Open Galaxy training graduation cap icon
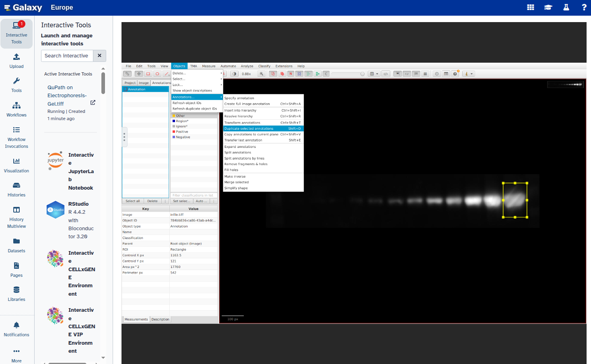Screen dimensions: 591x364 tap(548, 7)
